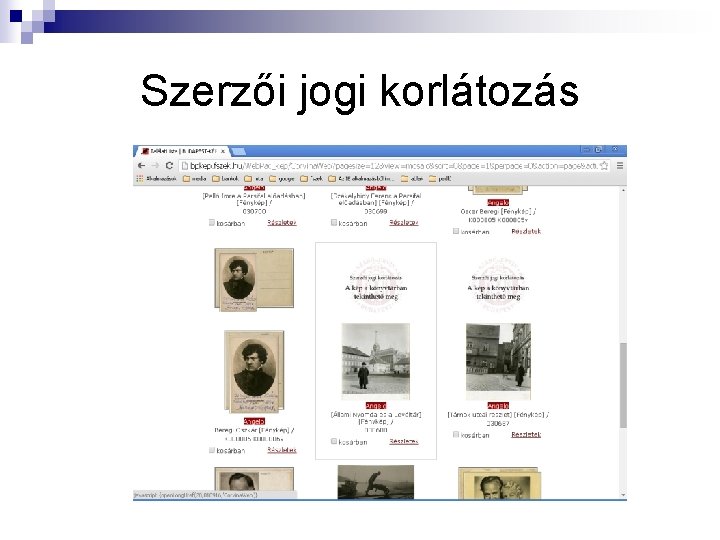This screenshot has height=540, width=720.
Task: Click the Oscar Beregi [Fénykép] caption
Action: tap(498, 211)
